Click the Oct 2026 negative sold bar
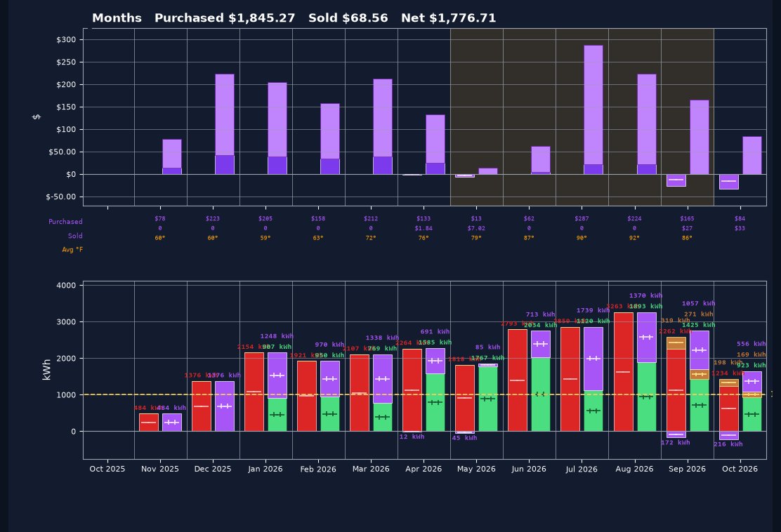 (729, 182)
